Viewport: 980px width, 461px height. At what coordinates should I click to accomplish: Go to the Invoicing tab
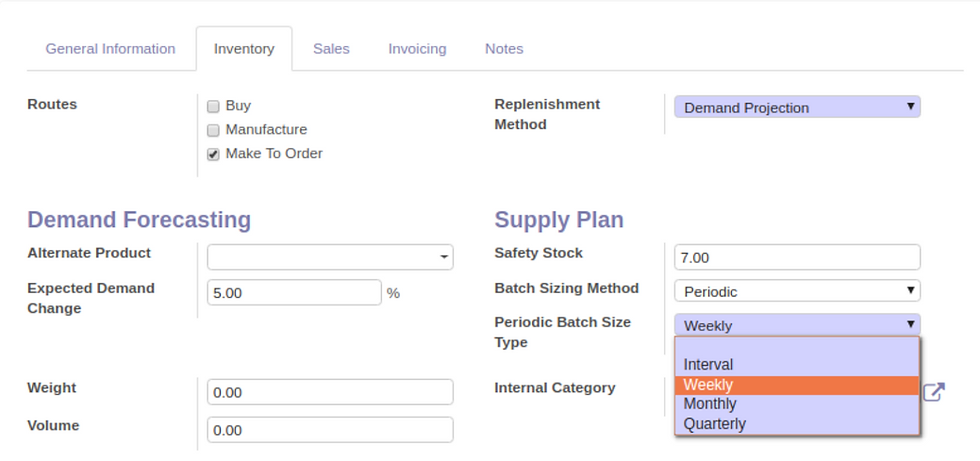coord(418,49)
